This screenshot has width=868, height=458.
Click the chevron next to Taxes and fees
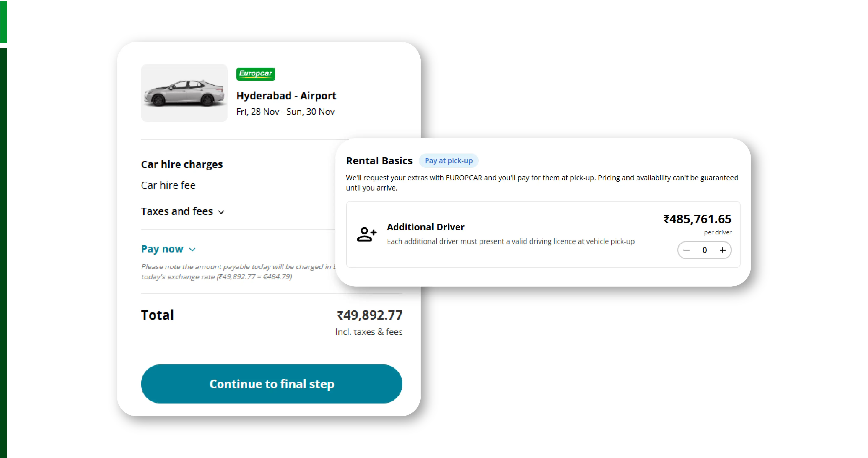[x=221, y=212]
